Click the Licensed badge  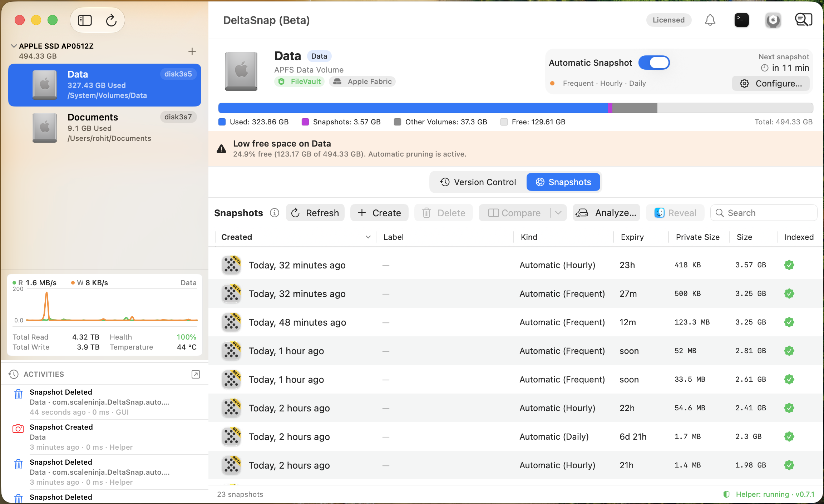click(668, 20)
